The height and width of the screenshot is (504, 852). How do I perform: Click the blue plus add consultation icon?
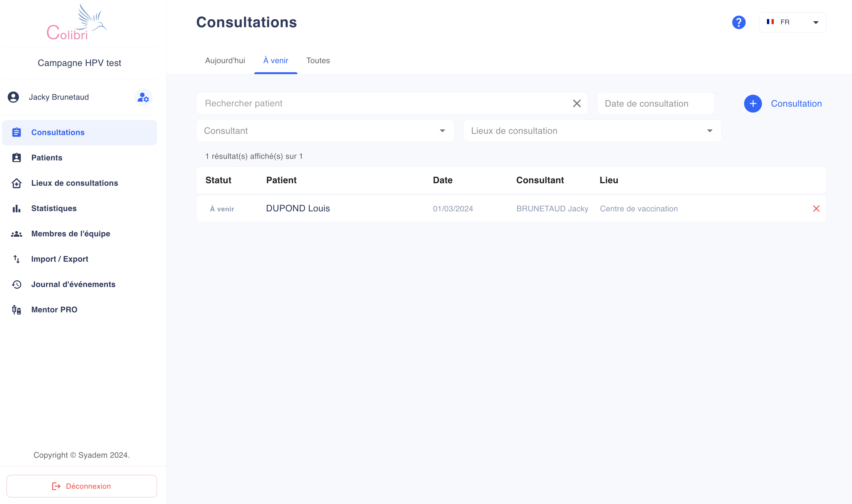[753, 103]
